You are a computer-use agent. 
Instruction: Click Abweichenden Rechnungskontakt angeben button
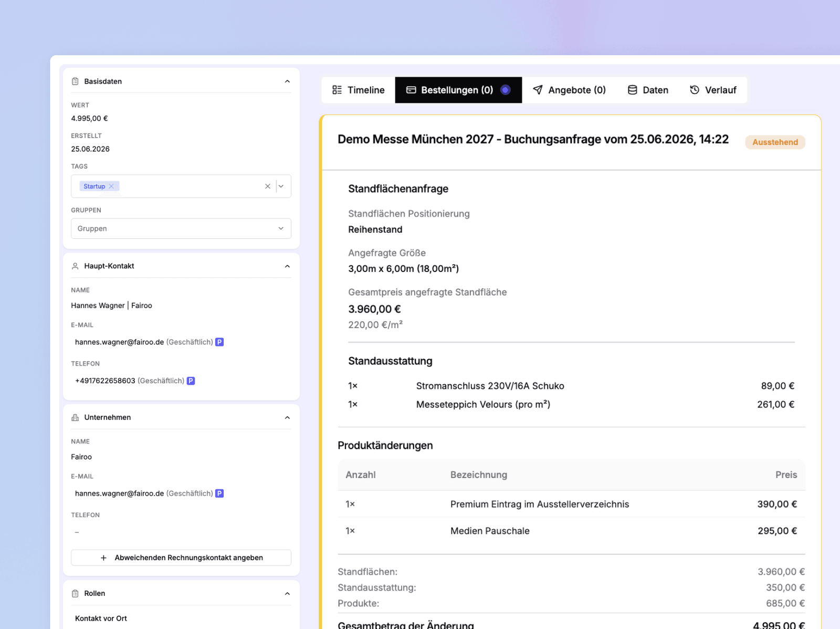(181, 558)
